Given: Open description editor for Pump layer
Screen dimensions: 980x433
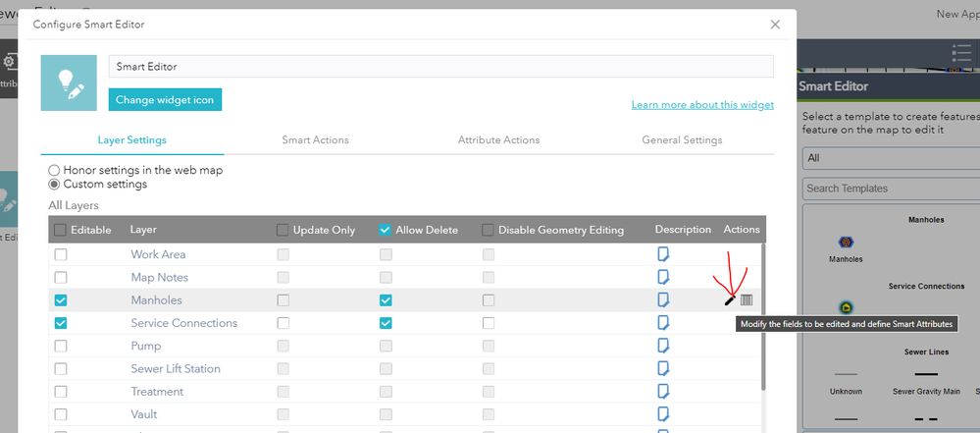Looking at the screenshot, I should click(663, 346).
